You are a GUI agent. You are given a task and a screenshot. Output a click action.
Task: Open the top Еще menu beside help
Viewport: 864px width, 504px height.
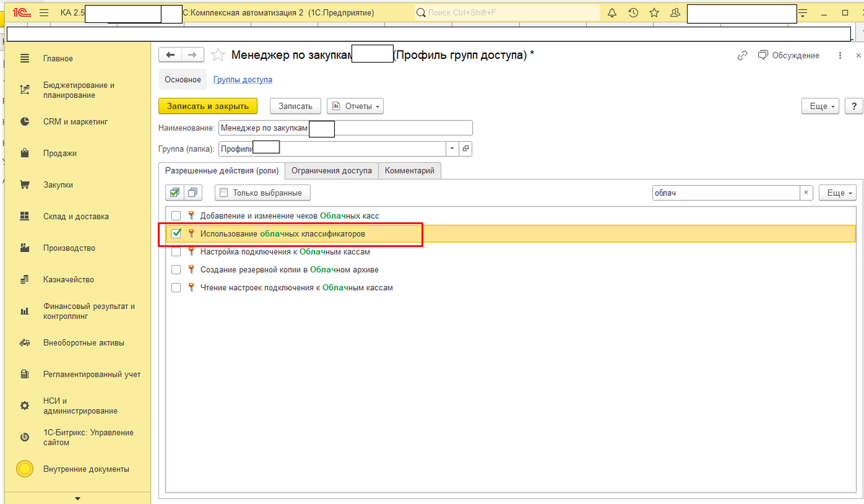click(x=822, y=106)
